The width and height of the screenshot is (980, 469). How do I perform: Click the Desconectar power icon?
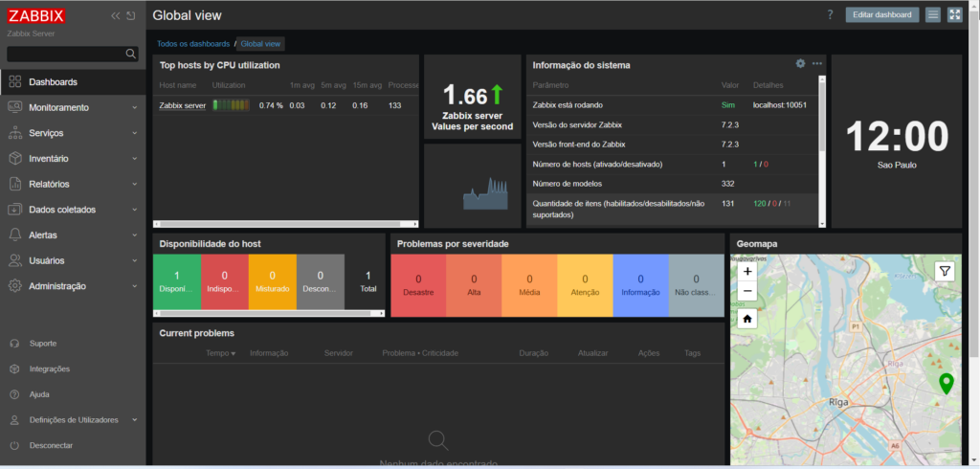15,445
